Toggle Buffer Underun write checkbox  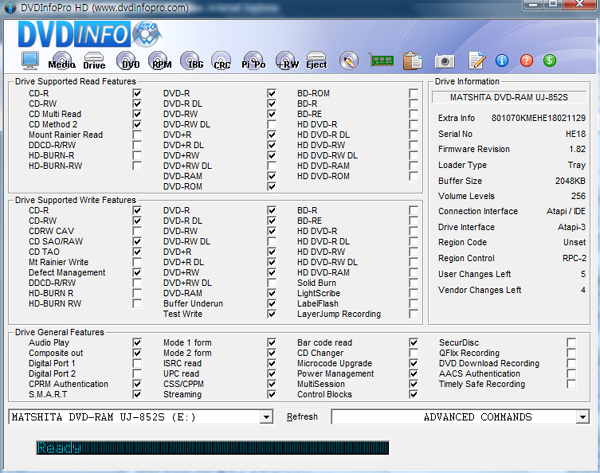point(272,303)
